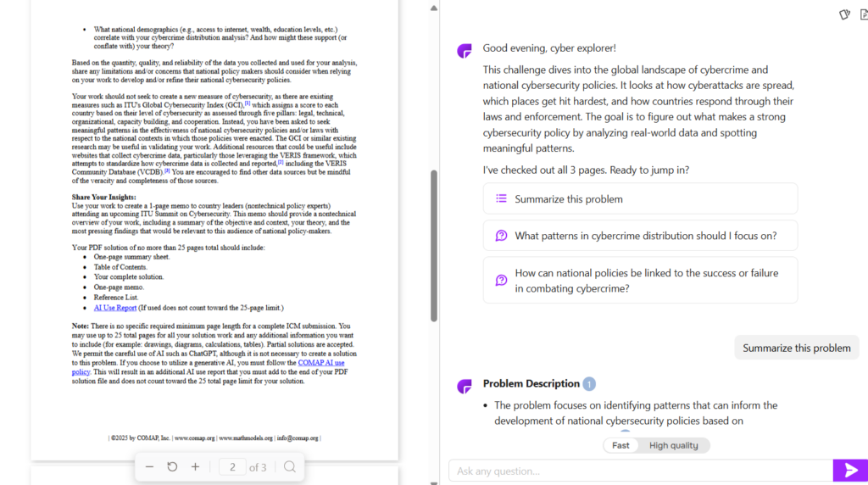Screen dimensions: 868x485
Task: Click the 'Share Your Insights:' heading
Action: (x=103, y=197)
